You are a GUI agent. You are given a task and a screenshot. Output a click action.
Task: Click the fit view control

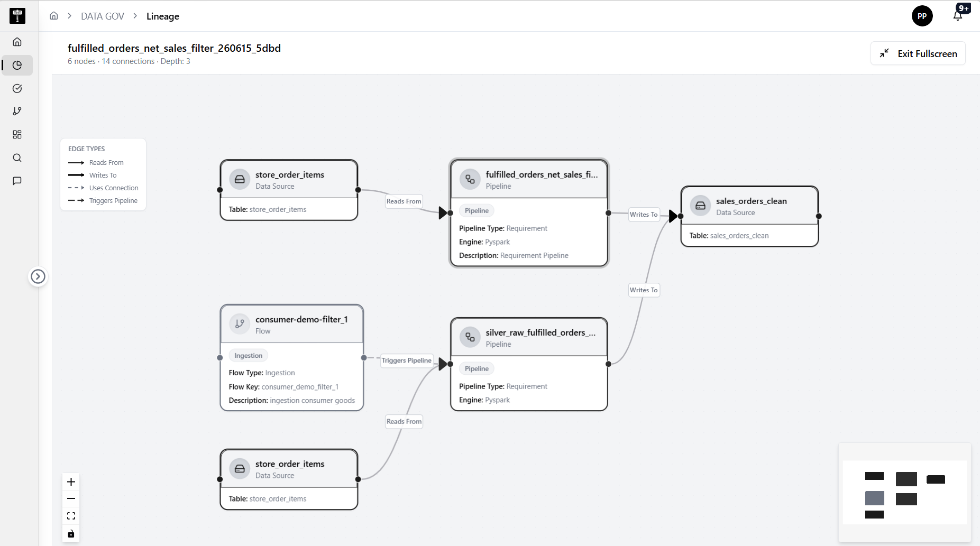tap(71, 516)
